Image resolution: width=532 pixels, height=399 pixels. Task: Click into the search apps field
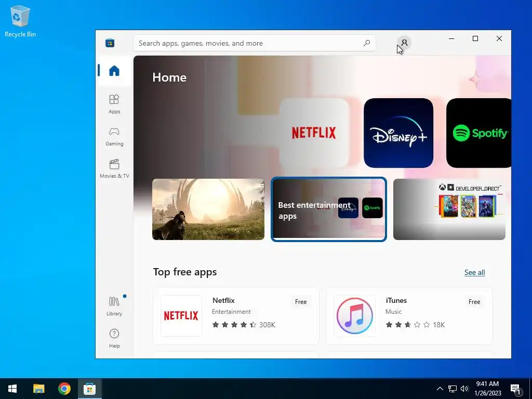click(254, 43)
